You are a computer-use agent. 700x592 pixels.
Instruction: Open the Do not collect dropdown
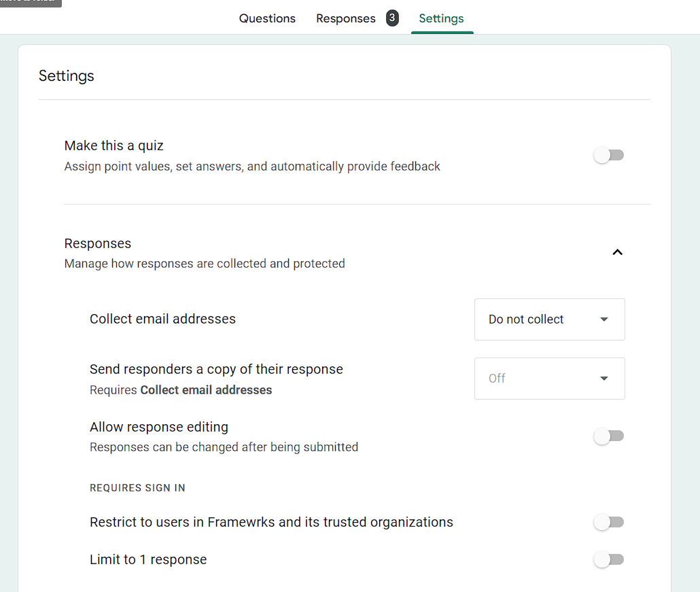pyautogui.click(x=549, y=319)
